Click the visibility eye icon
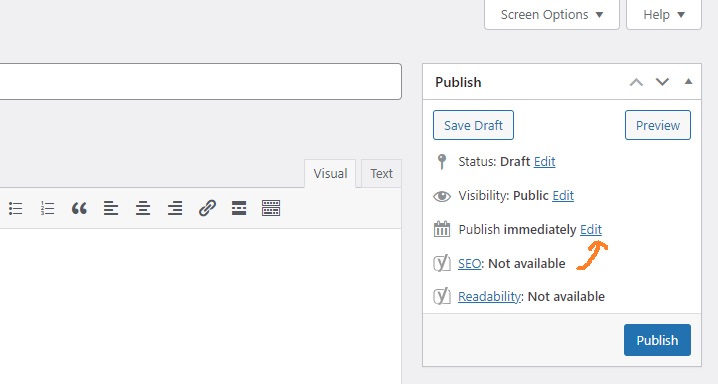 (x=442, y=196)
